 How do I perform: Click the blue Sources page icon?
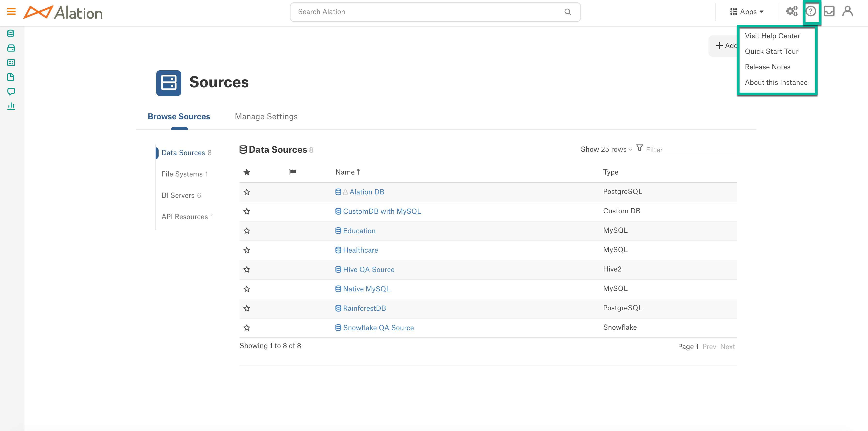(x=169, y=83)
